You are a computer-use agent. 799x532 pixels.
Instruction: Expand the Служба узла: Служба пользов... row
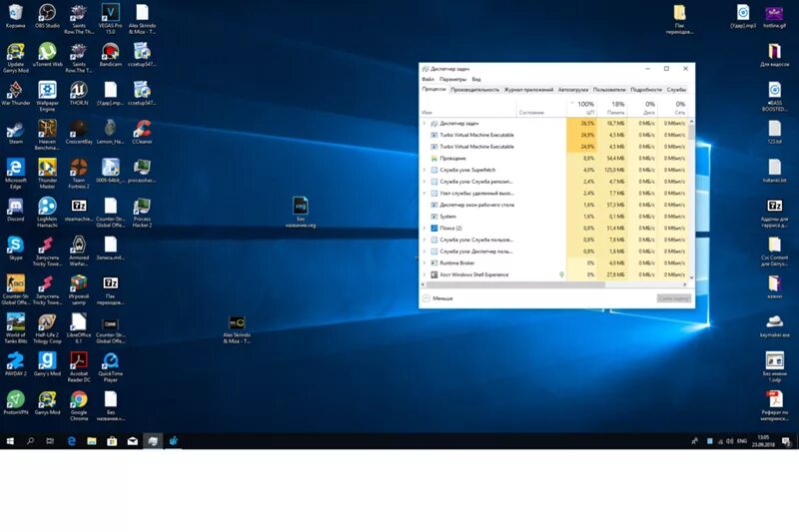[424, 240]
